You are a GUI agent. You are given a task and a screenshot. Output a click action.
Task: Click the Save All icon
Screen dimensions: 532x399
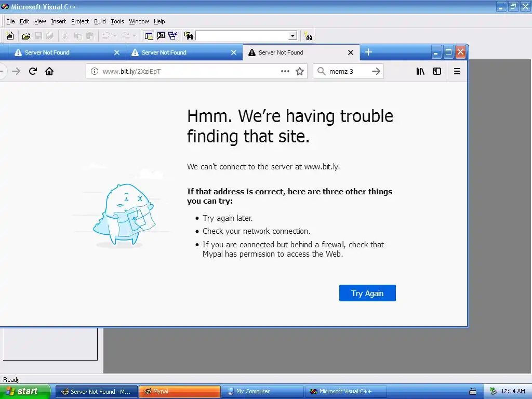click(x=50, y=36)
